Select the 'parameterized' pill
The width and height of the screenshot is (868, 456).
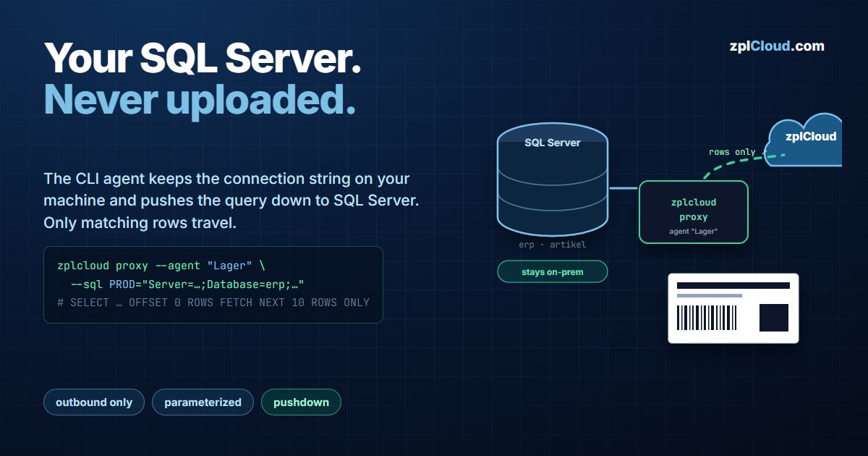(203, 402)
